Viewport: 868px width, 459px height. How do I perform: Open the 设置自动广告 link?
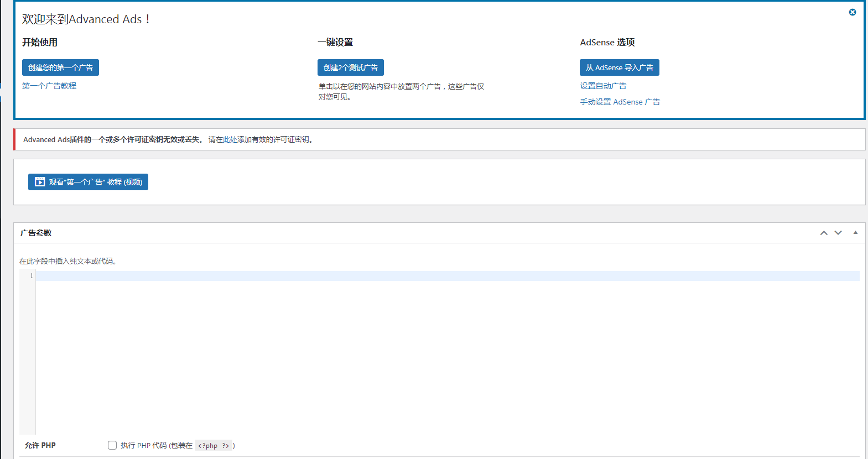(603, 86)
